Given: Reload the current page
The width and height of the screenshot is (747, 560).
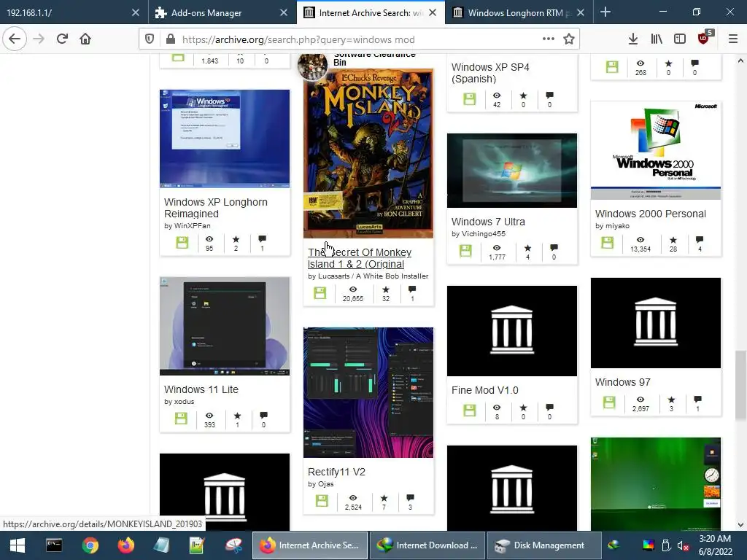Looking at the screenshot, I should 62,39.
